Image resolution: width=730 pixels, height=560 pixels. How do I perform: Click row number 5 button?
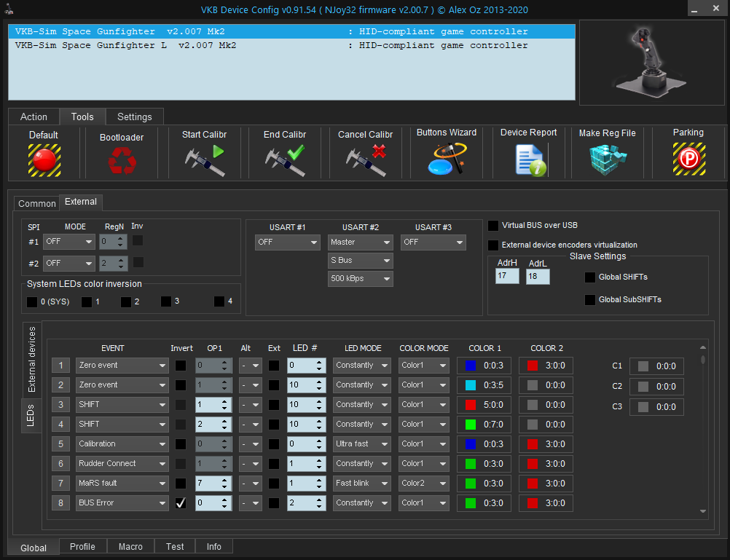point(60,444)
